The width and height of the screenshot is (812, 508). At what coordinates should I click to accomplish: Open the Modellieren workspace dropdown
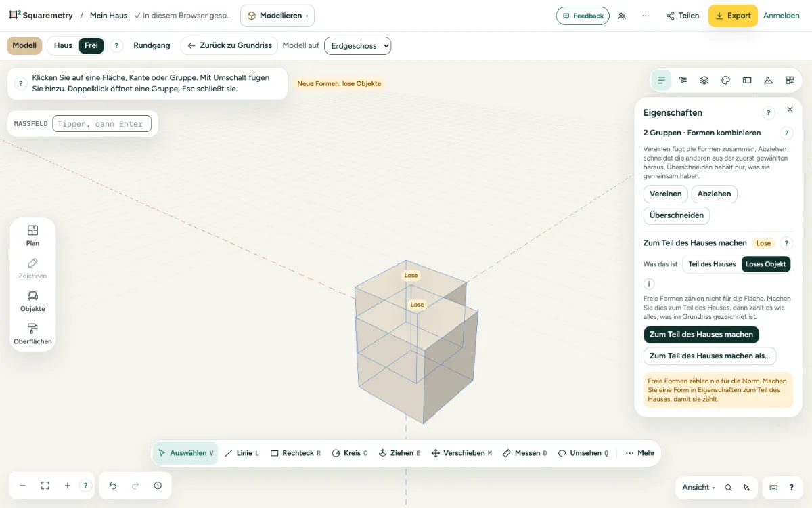[277, 16]
